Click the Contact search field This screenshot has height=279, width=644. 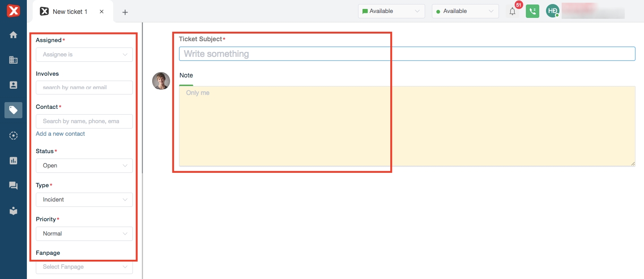(x=84, y=121)
